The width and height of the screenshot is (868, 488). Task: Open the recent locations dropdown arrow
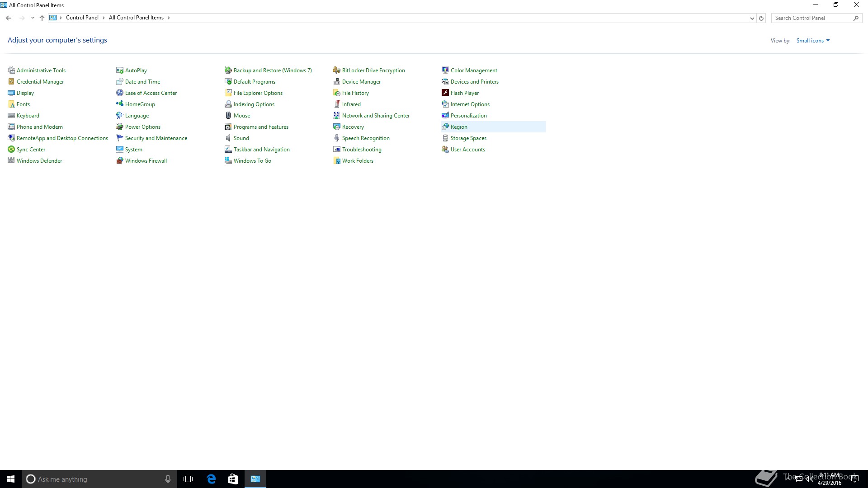[x=33, y=18]
